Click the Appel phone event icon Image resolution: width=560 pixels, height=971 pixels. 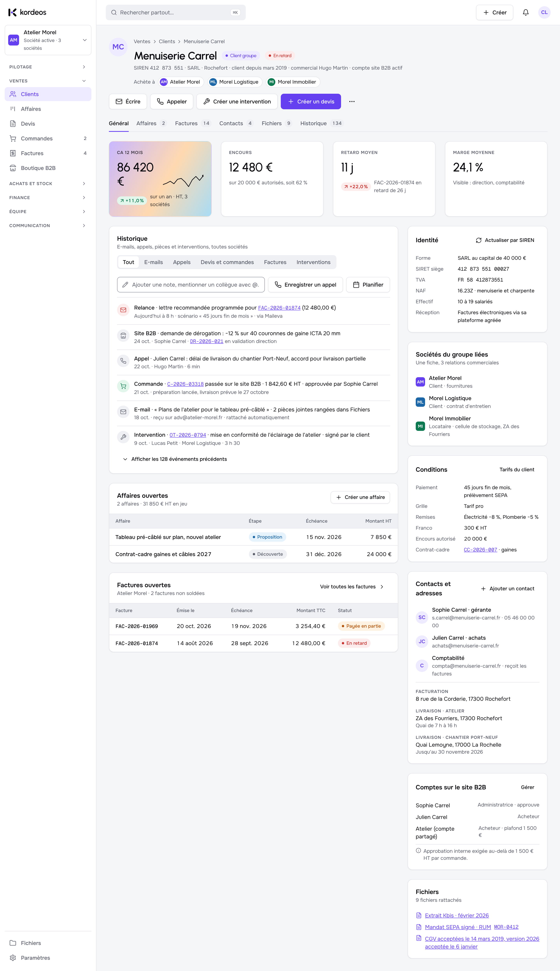click(123, 361)
